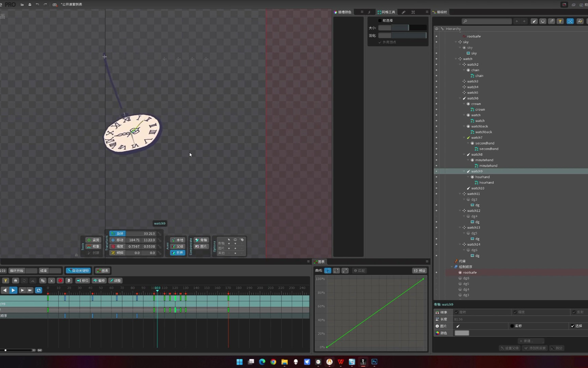
Task: Switch to the 插槽颜色 tab
Action: (x=343, y=12)
